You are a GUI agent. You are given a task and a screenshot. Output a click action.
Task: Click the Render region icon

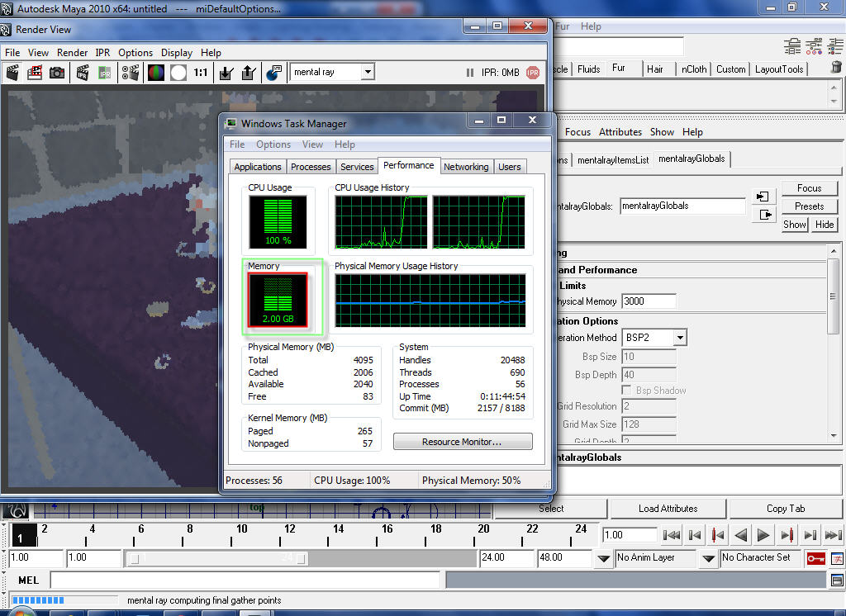point(35,73)
